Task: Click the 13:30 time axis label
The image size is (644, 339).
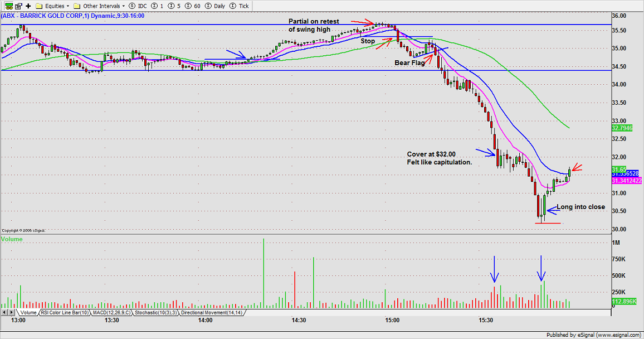Action: (112, 320)
